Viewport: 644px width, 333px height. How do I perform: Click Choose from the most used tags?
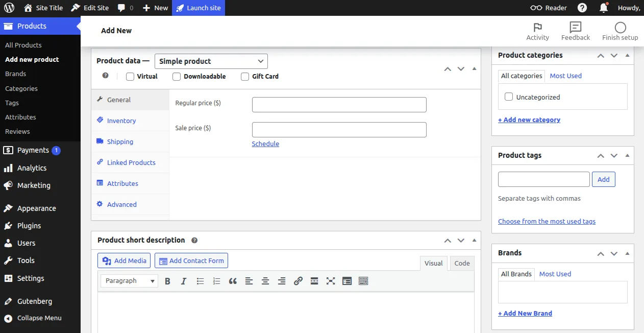pos(547,221)
